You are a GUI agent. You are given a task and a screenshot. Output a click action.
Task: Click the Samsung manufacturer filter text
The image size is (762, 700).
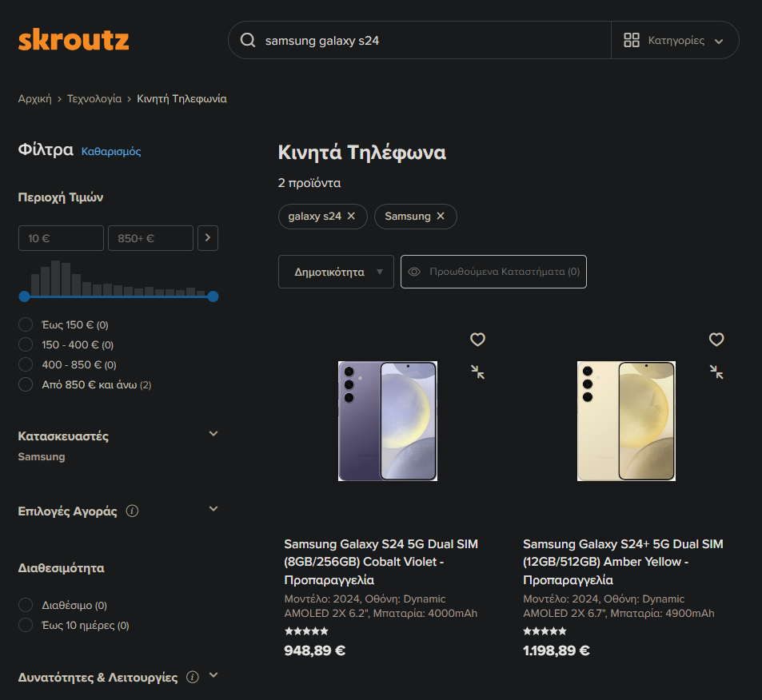[x=42, y=456]
